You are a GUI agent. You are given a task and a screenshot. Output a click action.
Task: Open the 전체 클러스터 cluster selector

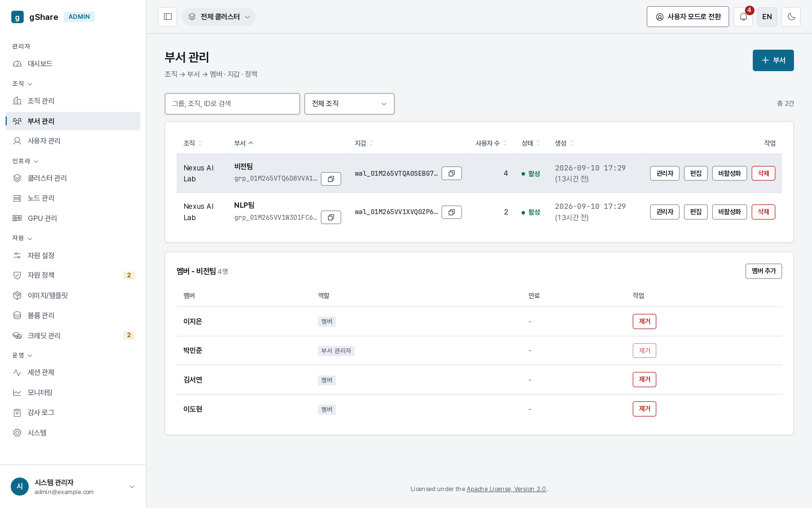pos(219,17)
